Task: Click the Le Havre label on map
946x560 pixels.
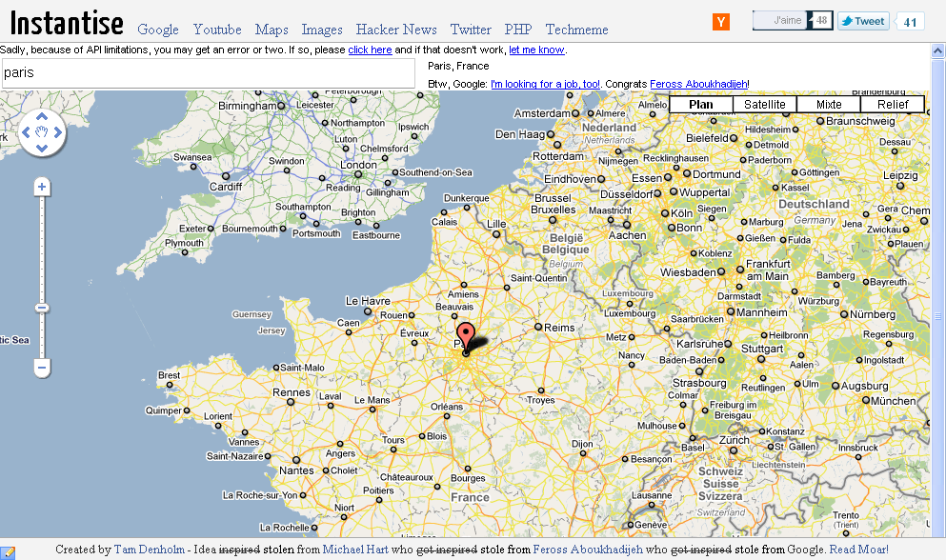Action: [x=368, y=301]
